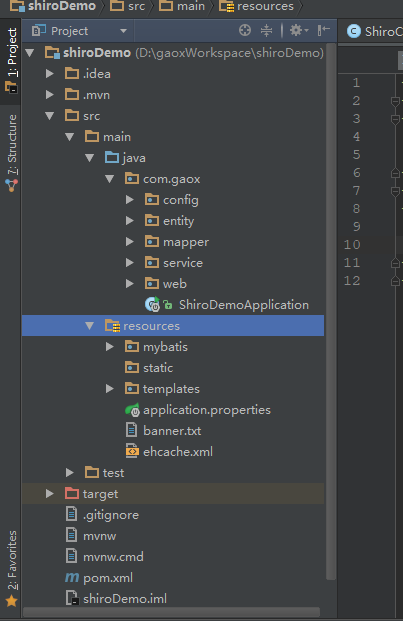Click the blue java source root folder icon
This screenshot has height=621, width=403.
[112, 158]
